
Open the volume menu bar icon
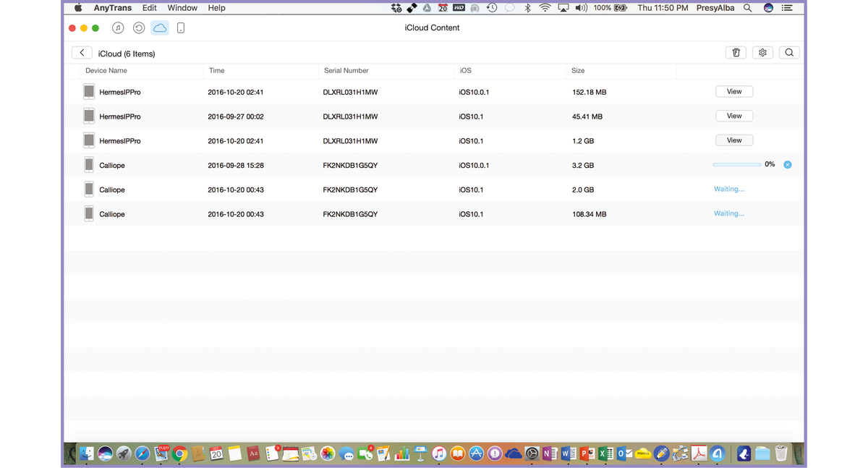point(581,8)
